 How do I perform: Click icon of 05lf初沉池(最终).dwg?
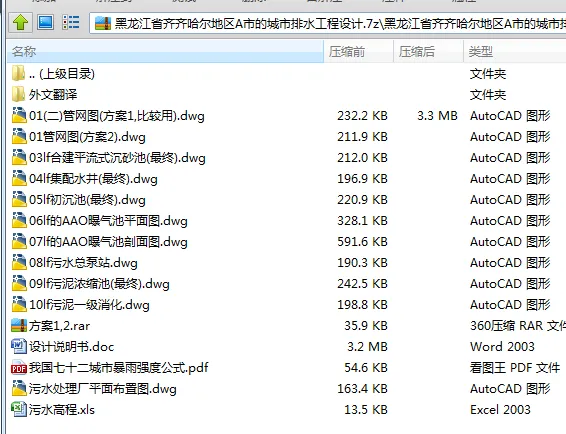coord(19,199)
